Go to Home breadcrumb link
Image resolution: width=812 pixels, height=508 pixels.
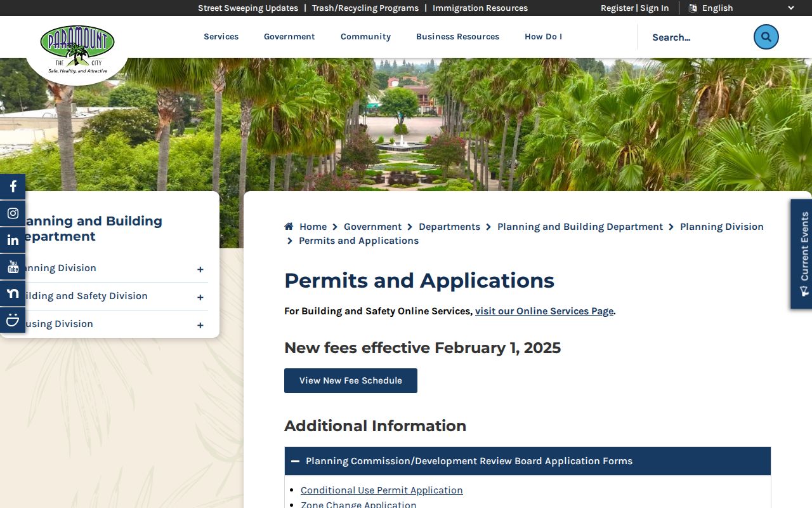[x=313, y=227]
